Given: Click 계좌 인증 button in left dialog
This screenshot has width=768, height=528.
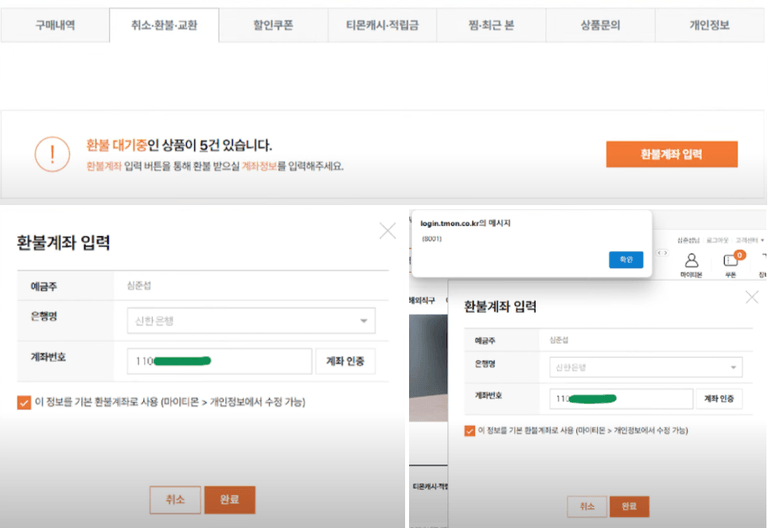Looking at the screenshot, I should coord(345,361).
